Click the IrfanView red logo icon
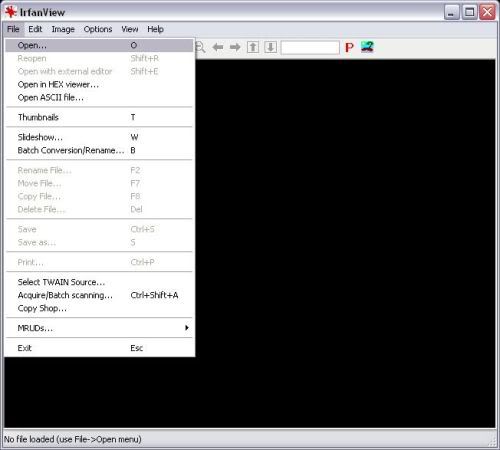500x450 pixels. point(10,12)
